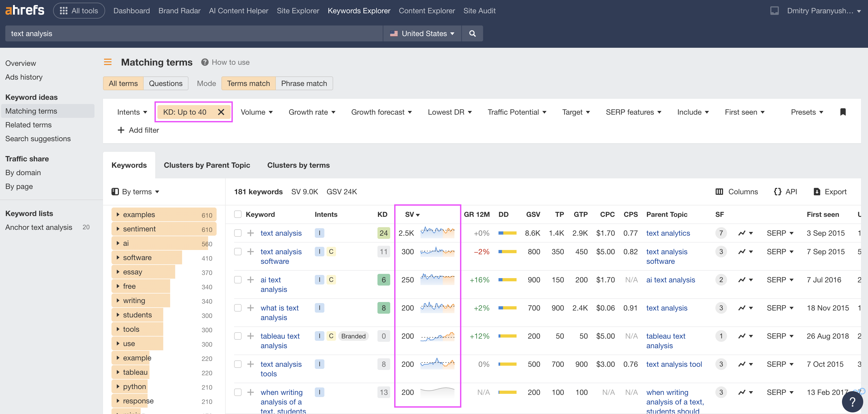The width and height of the screenshot is (868, 414).
Task: Open SERP dropdown for text analysis row
Action: (780, 233)
